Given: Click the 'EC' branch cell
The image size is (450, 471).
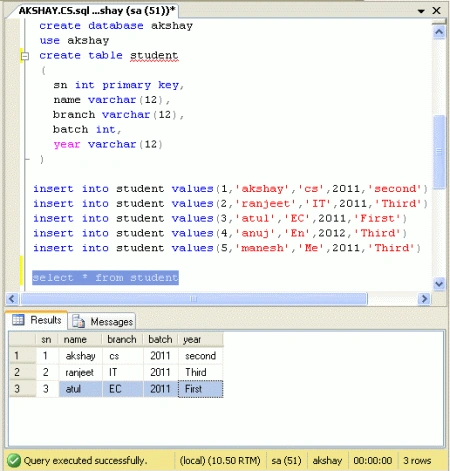Looking at the screenshot, I should [x=123, y=389].
